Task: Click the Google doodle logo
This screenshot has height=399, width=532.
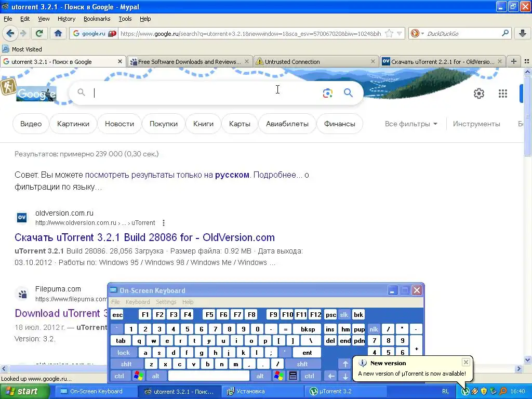Action: click(x=36, y=94)
